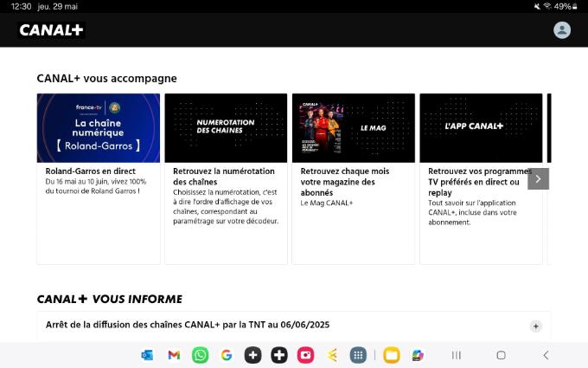Open black plus app beside pink camera icon
588x368 pixels.
click(279, 355)
